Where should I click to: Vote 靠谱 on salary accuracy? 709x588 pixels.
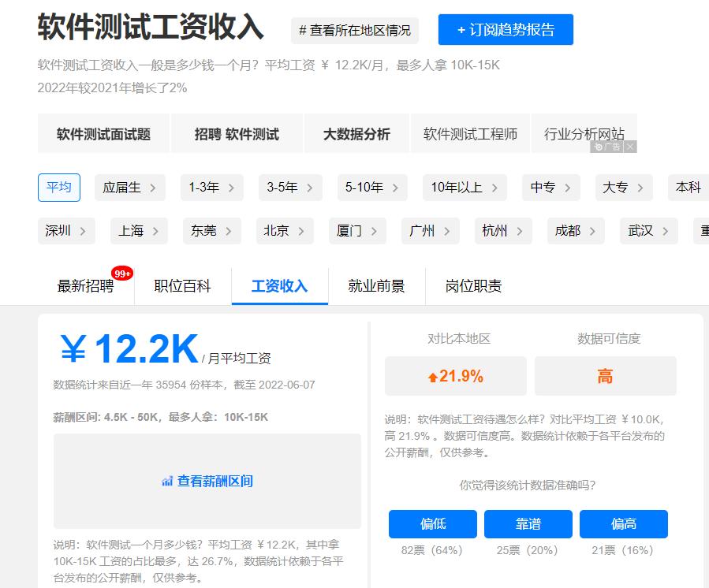pos(528,523)
